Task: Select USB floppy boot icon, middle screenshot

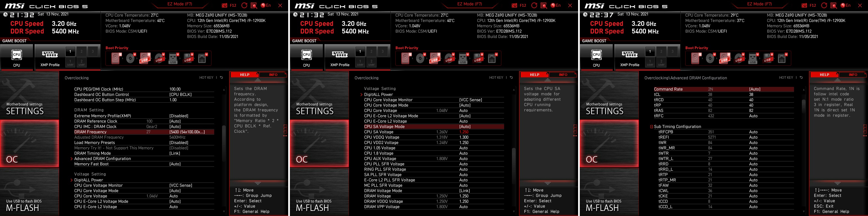Action: click(x=478, y=58)
